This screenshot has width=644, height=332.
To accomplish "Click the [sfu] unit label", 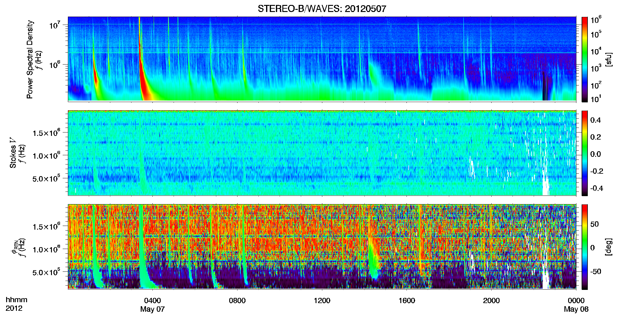I will (609, 59).
